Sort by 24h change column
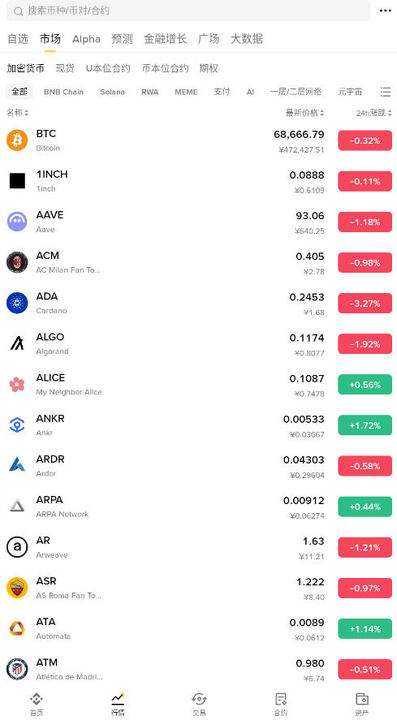Image resolution: width=397 pixels, height=720 pixels. pos(374,112)
